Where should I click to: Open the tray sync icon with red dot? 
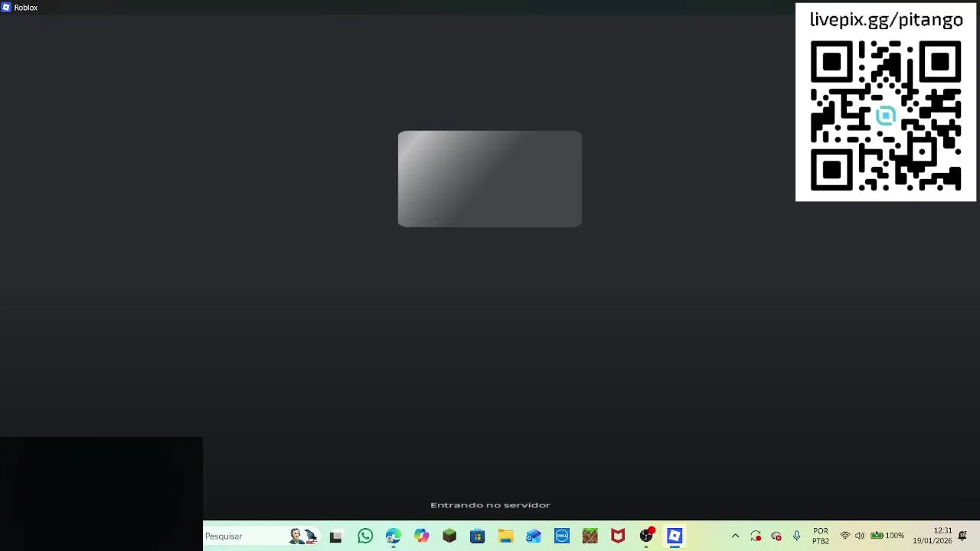(756, 536)
